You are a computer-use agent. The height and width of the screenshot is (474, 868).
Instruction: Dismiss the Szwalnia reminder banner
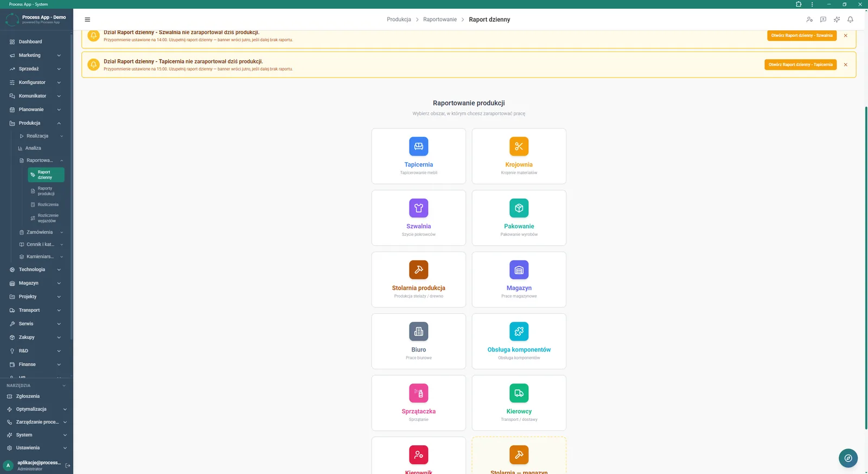pyautogui.click(x=845, y=35)
